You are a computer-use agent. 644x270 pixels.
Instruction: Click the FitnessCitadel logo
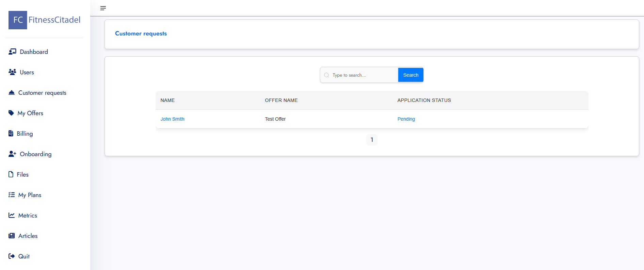[44, 20]
